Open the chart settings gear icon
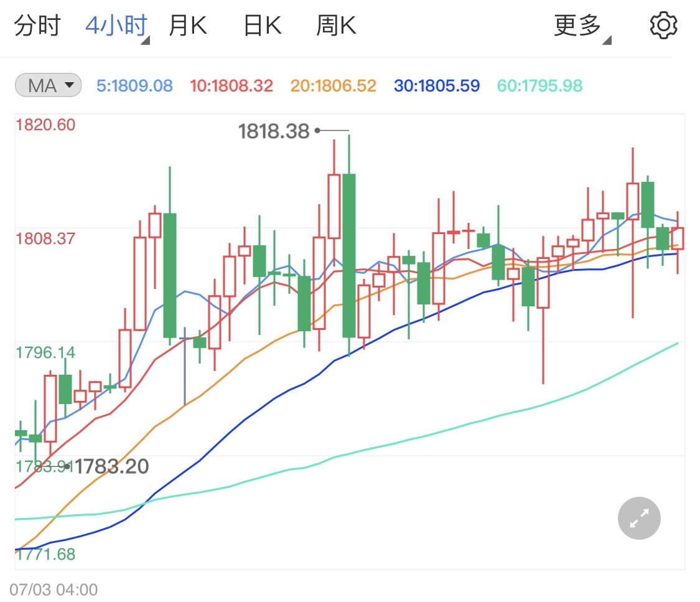 click(x=663, y=25)
